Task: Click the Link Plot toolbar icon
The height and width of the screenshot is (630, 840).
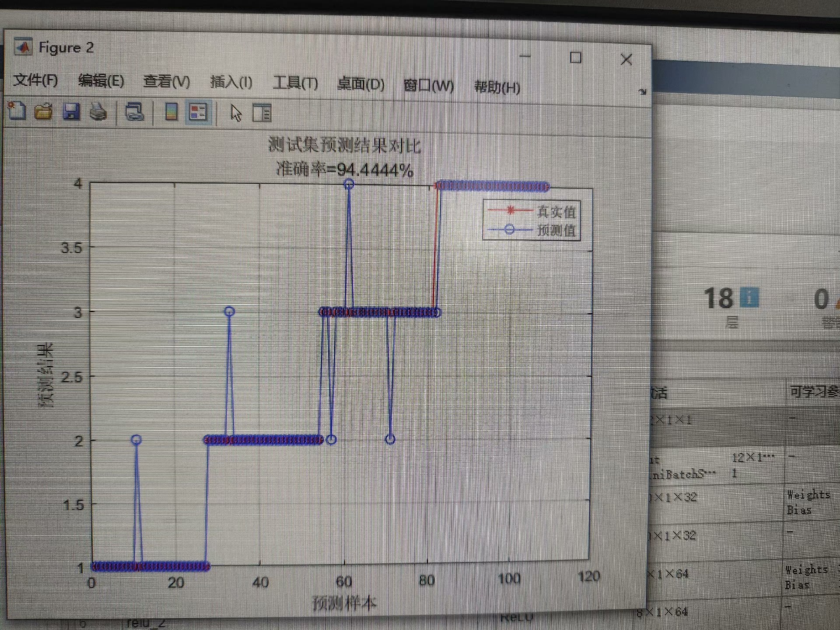Action: click(x=135, y=112)
